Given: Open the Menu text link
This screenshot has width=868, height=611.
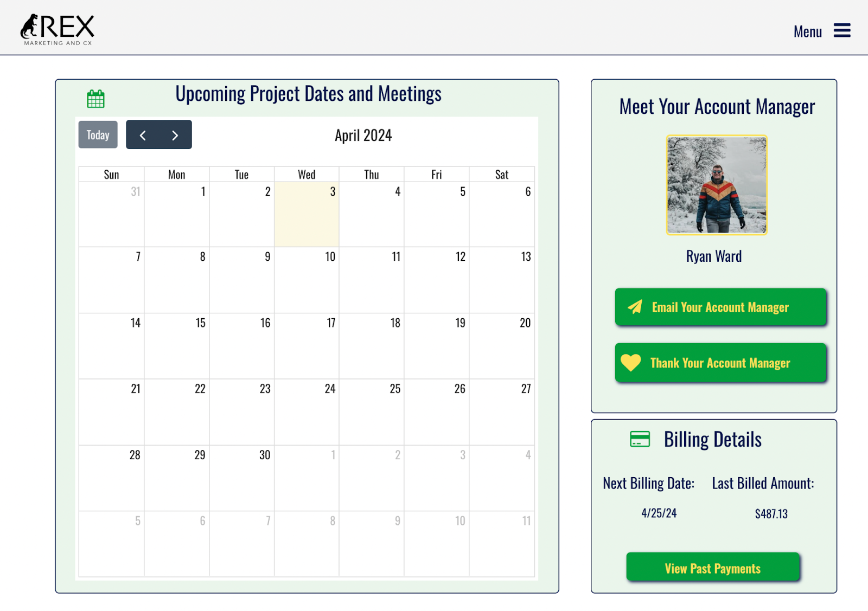Looking at the screenshot, I should (x=807, y=31).
